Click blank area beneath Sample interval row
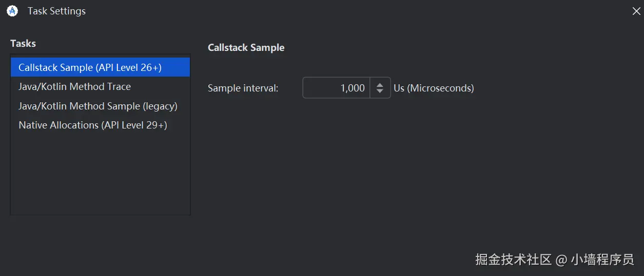The width and height of the screenshot is (644, 276). coord(359,154)
